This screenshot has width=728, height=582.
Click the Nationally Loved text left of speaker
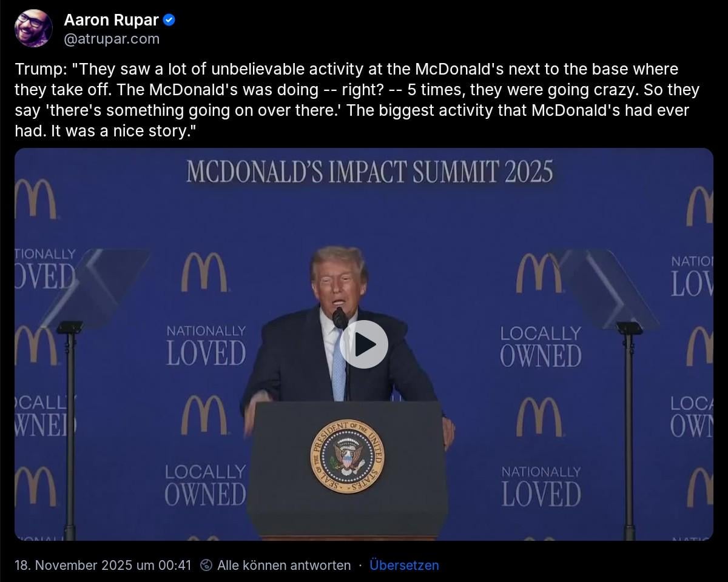[x=206, y=346]
